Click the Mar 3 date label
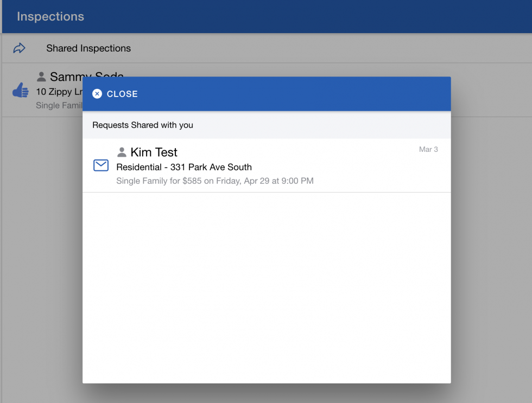Screen dimensions: 532x403 428,149
